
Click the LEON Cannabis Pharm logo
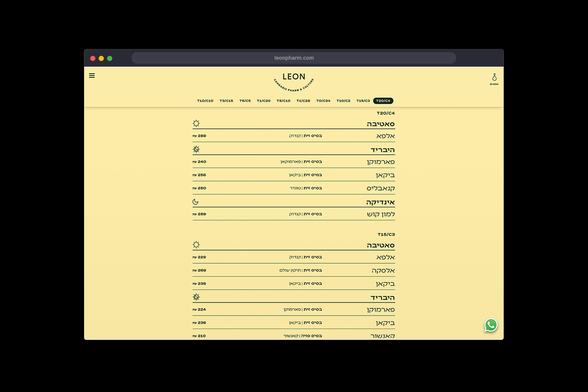point(294,82)
